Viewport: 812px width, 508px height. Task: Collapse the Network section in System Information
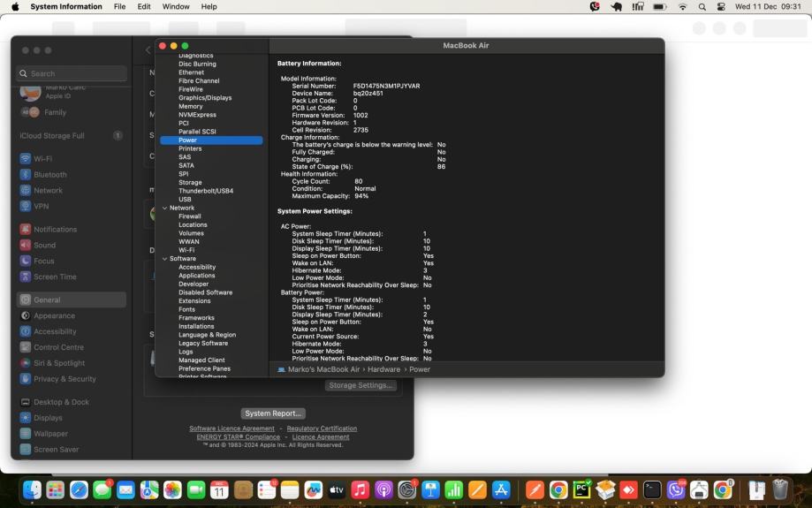pyautogui.click(x=164, y=208)
